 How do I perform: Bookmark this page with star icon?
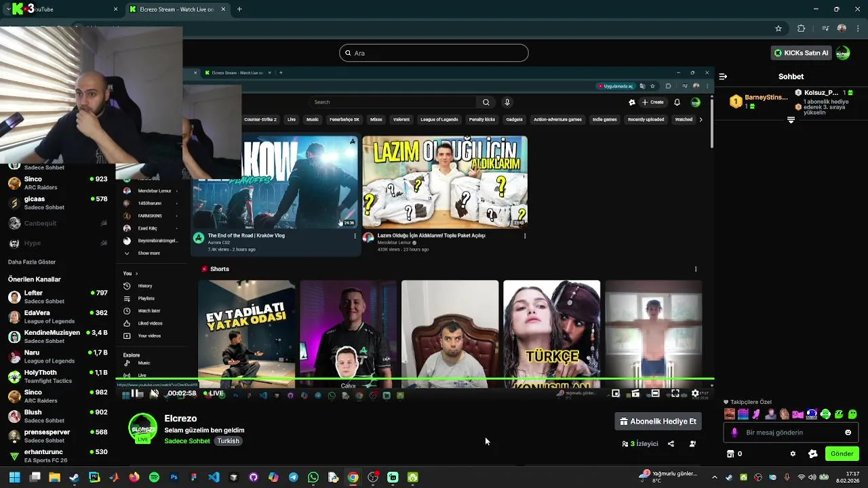click(x=778, y=28)
